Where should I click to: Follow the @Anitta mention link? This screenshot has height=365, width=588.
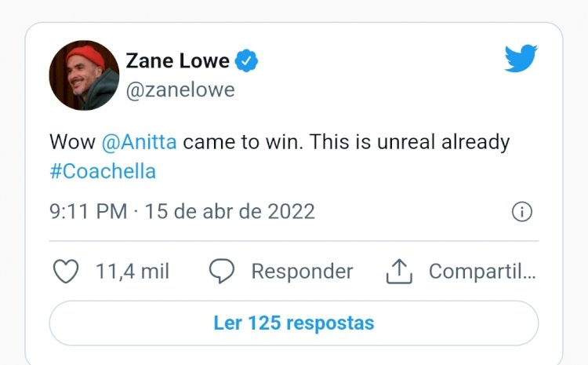click(139, 142)
